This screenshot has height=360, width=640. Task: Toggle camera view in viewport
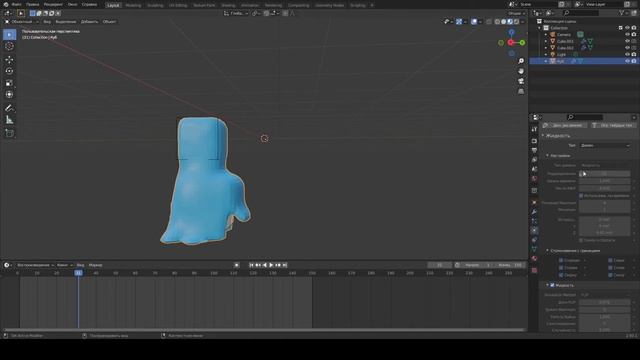tap(521, 81)
